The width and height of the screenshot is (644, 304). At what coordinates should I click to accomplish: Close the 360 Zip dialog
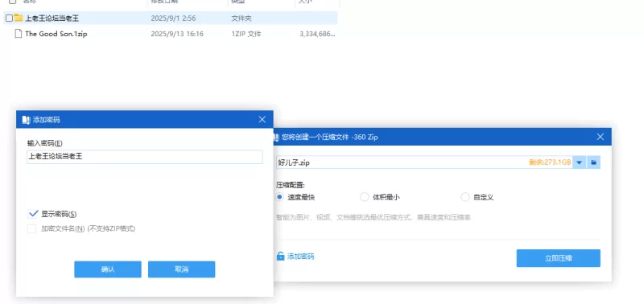[x=601, y=137]
